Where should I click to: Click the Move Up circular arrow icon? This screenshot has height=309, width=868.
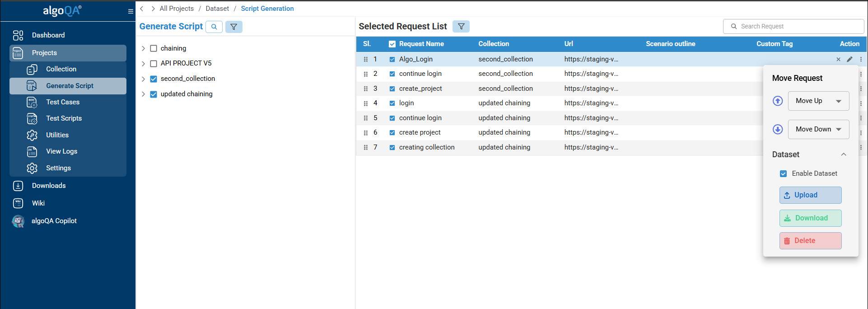(x=778, y=101)
